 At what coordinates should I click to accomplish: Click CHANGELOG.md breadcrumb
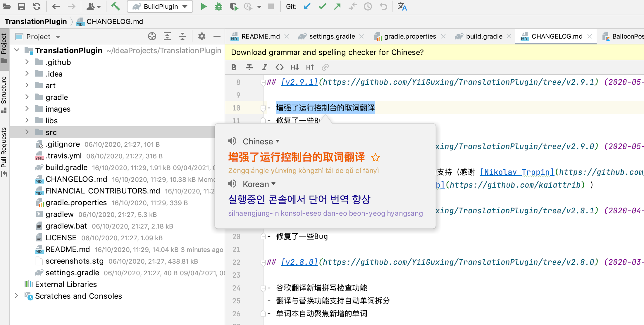click(110, 22)
